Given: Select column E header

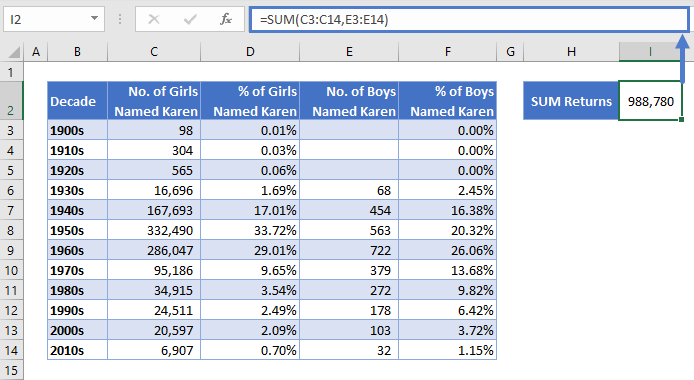Looking at the screenshot, I should (349, 52).
